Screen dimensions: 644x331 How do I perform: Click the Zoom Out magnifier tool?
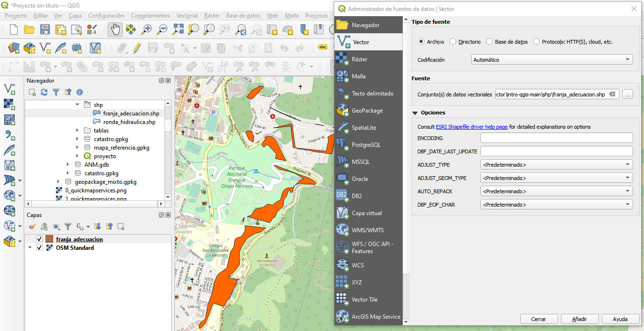pyautogui.click(x=163, y=29)
